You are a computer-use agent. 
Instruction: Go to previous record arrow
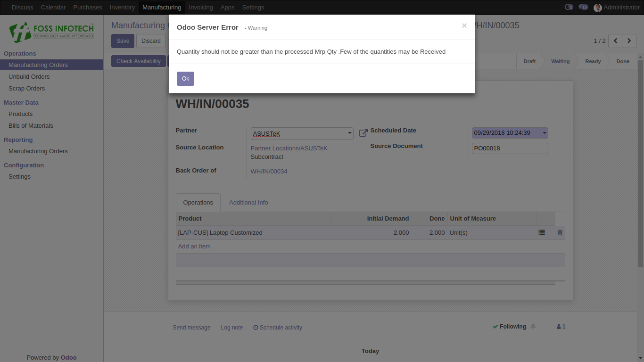point(615,41)
